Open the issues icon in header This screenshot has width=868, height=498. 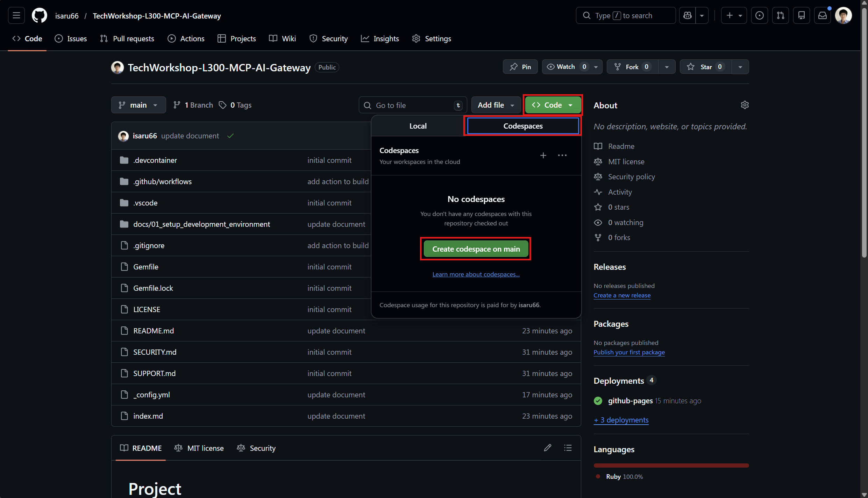pyautogui.click(x=759, y=16)
